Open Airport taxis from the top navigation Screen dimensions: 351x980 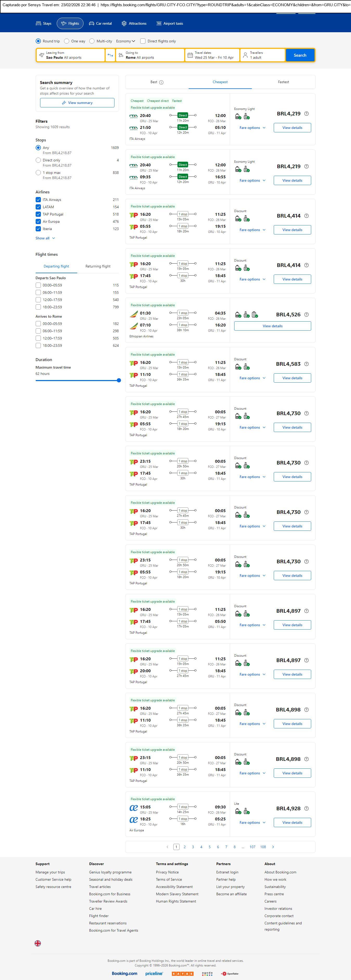[x=170, y=24]
